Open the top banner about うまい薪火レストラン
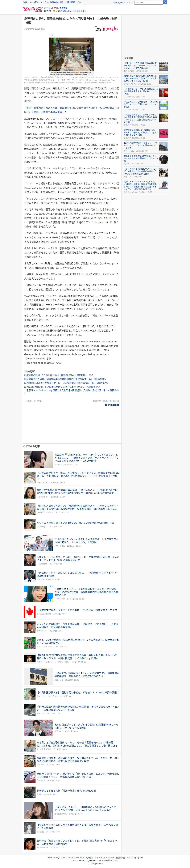This screenshot has width=190, height=868. click(52, 2)
